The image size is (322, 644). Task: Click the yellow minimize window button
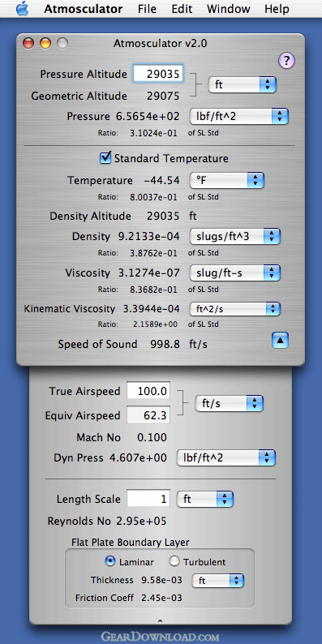pyautogui.click(x=45, y=43)
